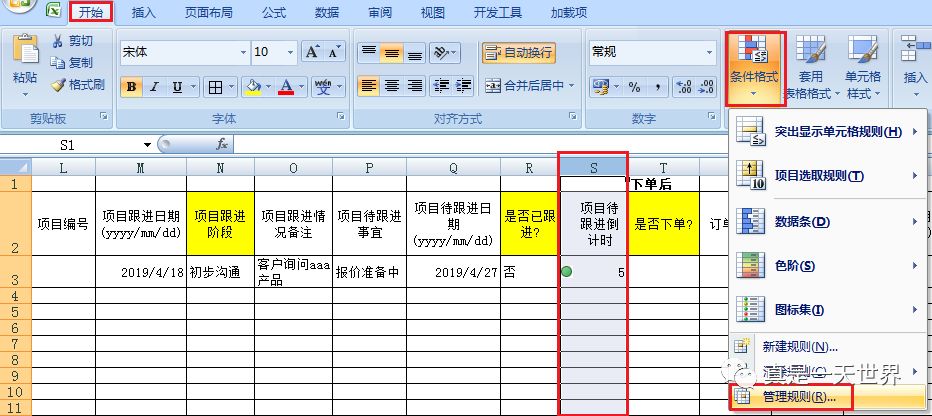This screenshot has width=932, height=416.
Task: Toggle Bold formatting
Action: (x=131, y=87)
